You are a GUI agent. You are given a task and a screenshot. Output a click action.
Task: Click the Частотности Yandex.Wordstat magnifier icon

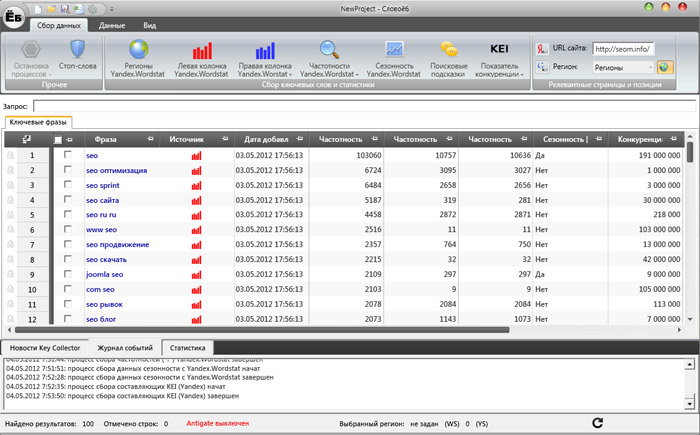pyautogui.click(x=328, y=50)
